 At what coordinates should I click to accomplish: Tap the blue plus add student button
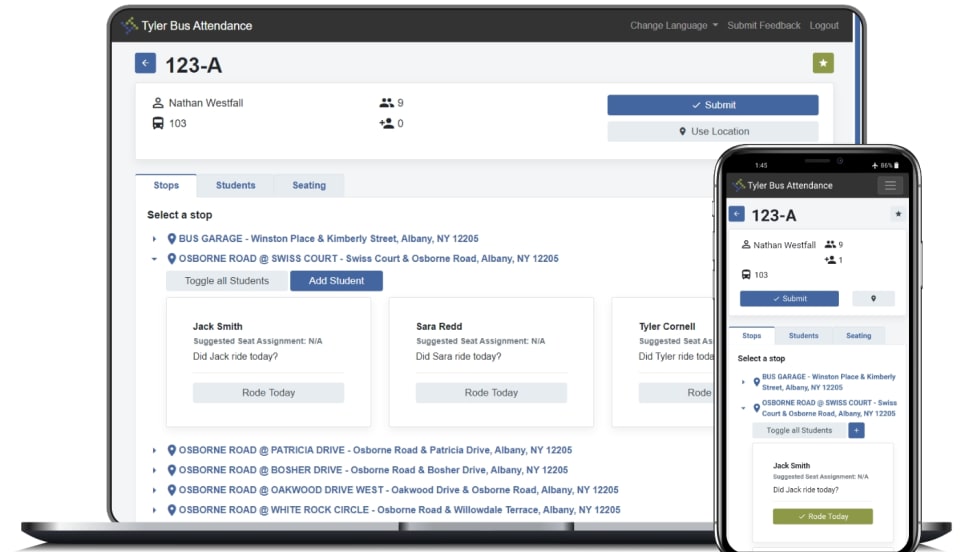(856, 430)
